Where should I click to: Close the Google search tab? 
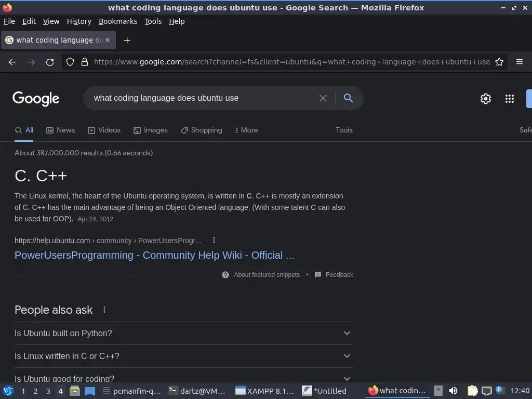pos(108,40)
